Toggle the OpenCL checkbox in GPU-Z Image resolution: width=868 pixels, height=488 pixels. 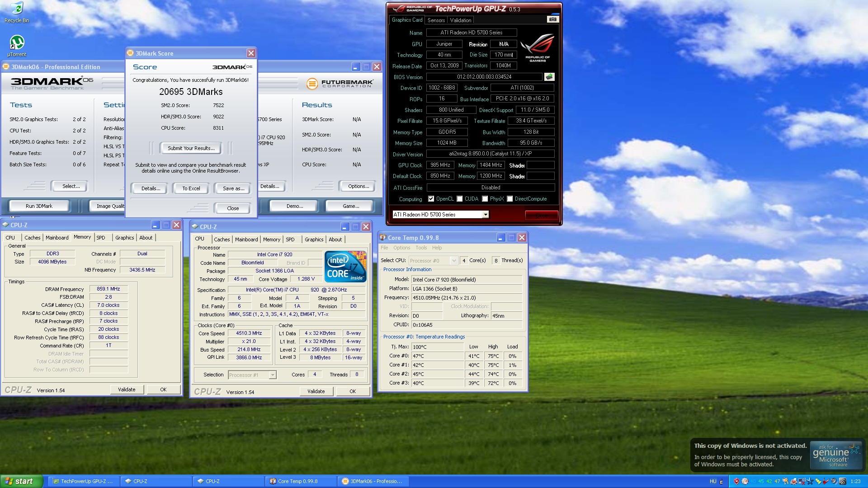tap(431, 199)
